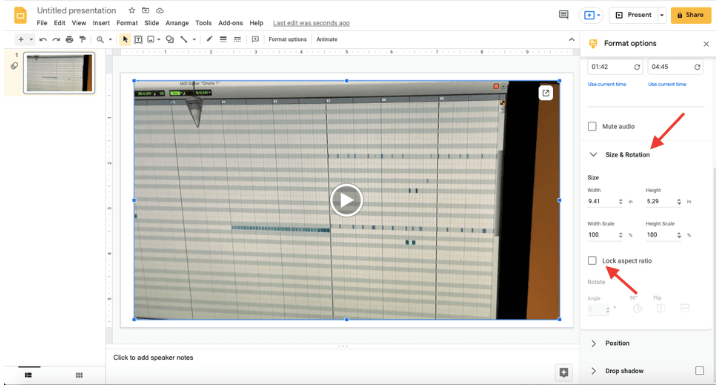Open the Format menu

click(x=127, y=23)
